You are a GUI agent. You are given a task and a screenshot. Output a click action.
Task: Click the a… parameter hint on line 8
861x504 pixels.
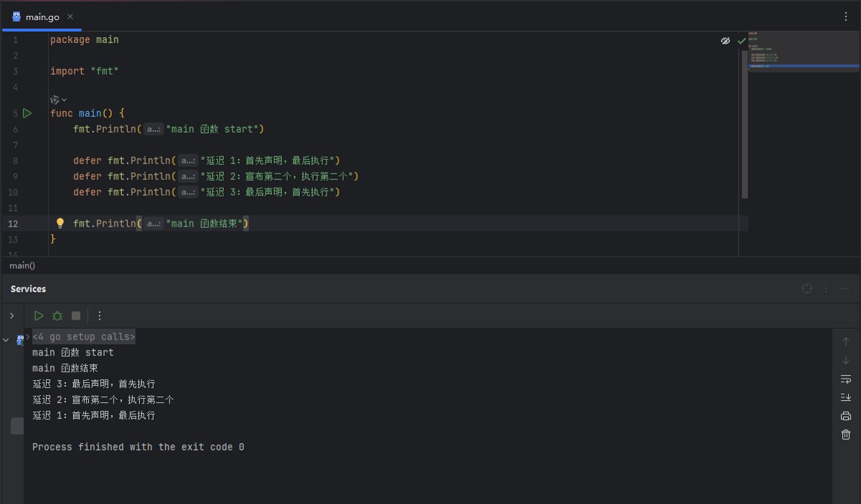point(188,161)
